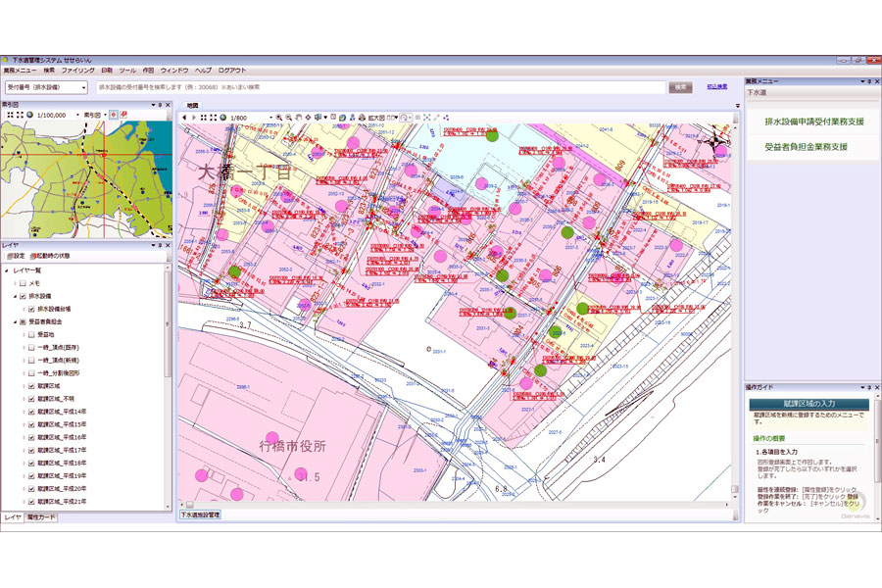This screenshot has width=882, height=588.
Task: Click the globe icon in the 索引図 panel
Action: click(x=29, y=115)
